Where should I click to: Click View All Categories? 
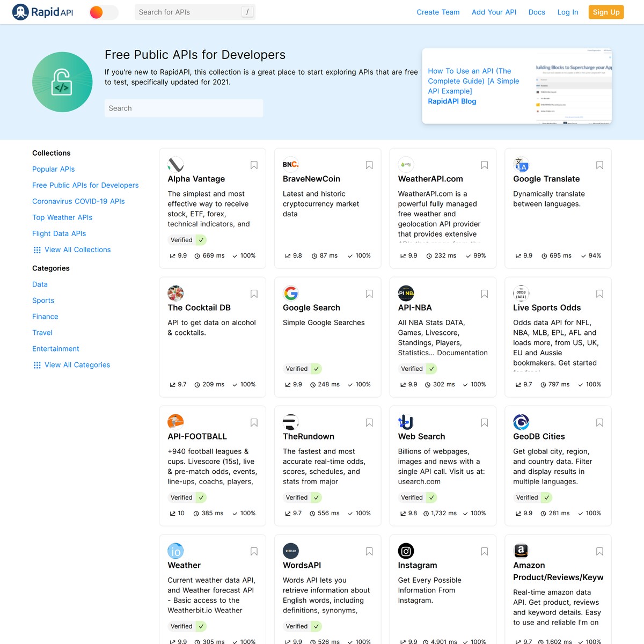tap(71, 365)
